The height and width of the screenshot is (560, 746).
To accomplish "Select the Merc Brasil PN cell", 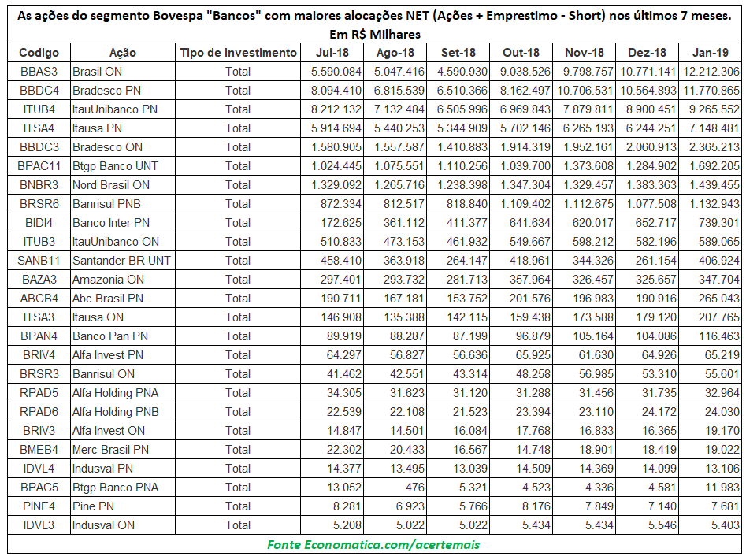I will pyautogui.click(x=123, y=450).
